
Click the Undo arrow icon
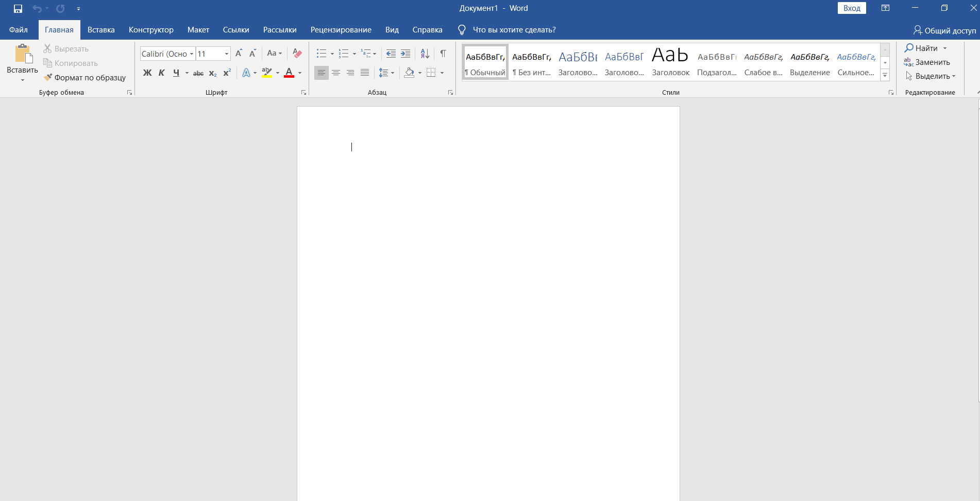[x=37, y=8]
